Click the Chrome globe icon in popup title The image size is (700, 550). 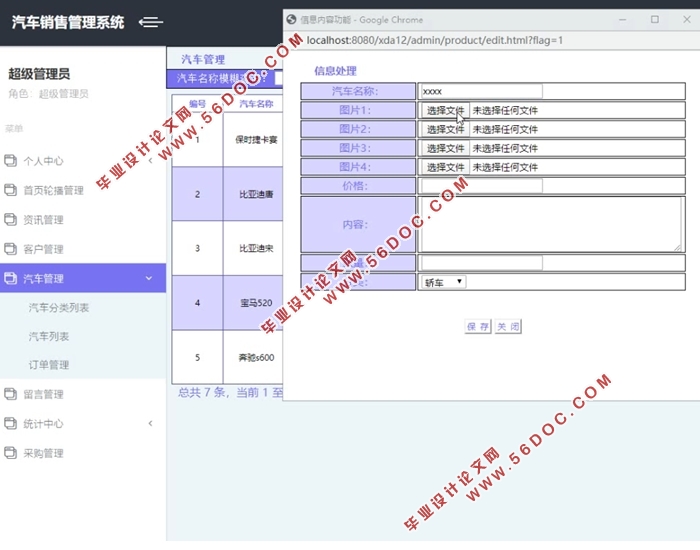click(x=292, y=20)
